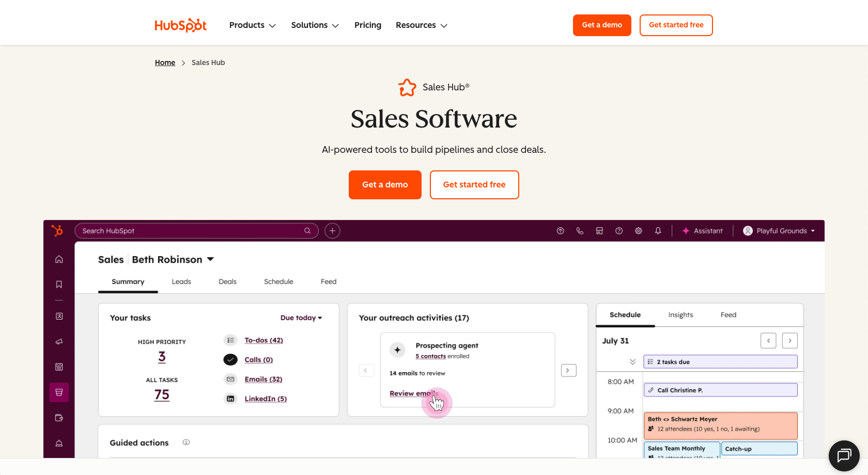The image size is (868, 475).
Task: Open the settings gear icon
Action: 639,231
